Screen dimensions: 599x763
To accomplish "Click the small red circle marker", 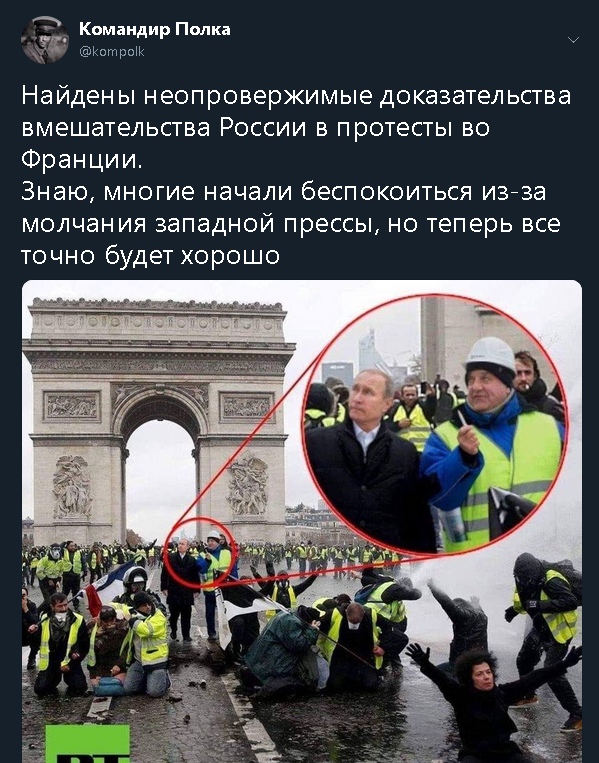I will pyautogui.click(x=200, y=554).
